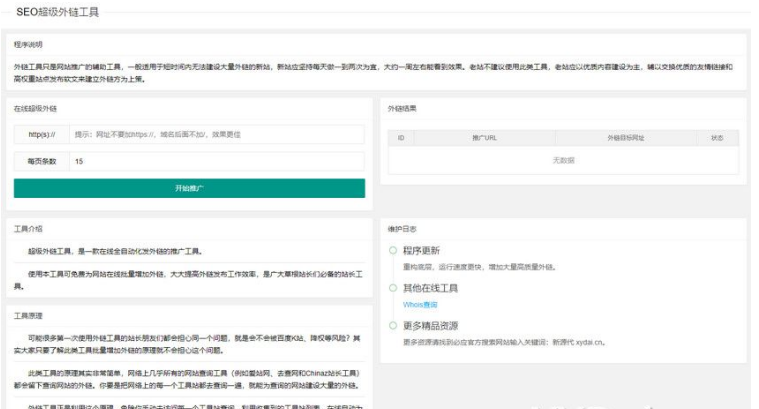Click the 程序说明 section heading
This screenshot has width=759, height=409.
click(28, 45)
